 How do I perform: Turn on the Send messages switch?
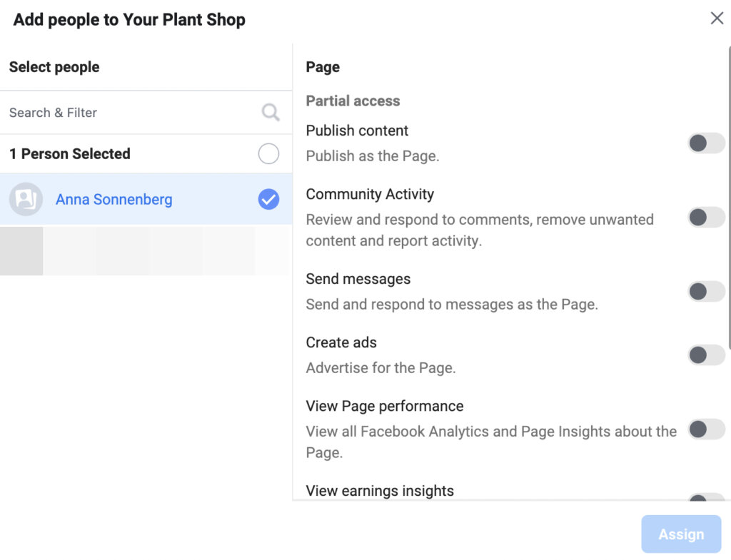[x=705, y=291]
